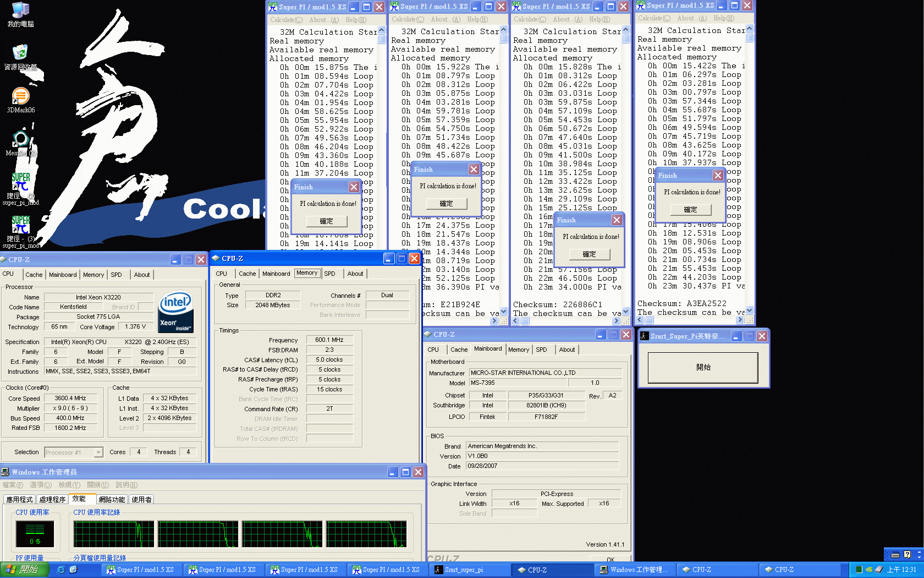924x578 pixels.
Task: Open Task Manager 檔案(F) menu
Action: (13, 485)
